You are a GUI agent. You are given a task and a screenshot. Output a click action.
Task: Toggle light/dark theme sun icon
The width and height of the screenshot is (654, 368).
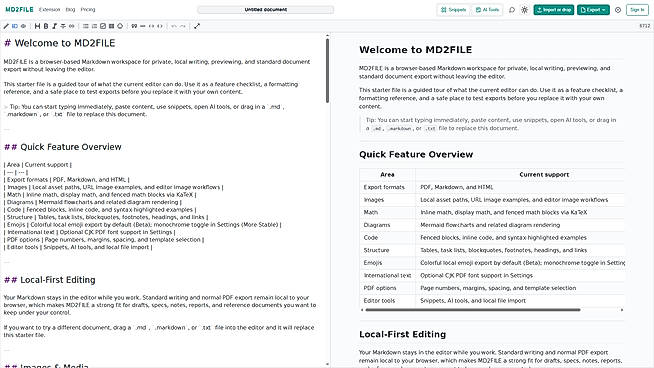click(x=524, y=10)
